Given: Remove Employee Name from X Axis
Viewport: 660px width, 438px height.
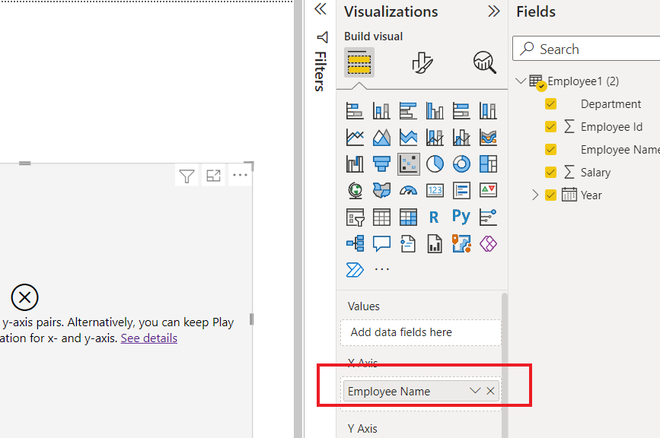Looking at the screenshot, I should click(x=490, y=391).
